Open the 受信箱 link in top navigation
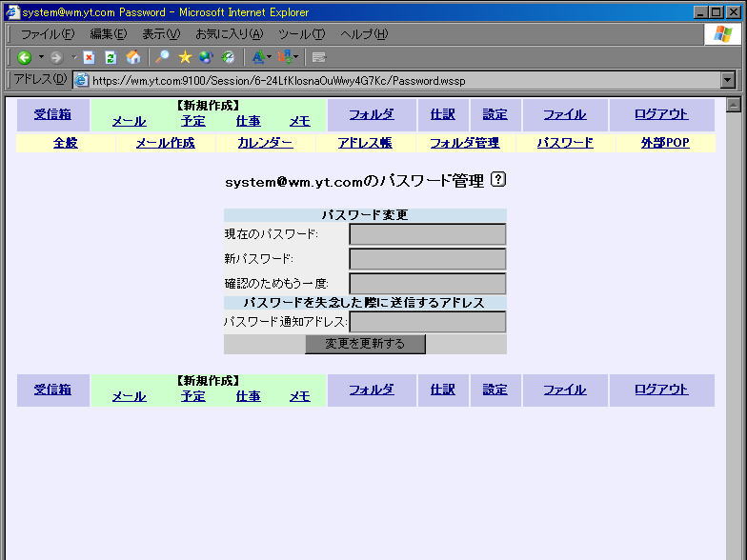 pyautogui.click(x=52, y=114)
